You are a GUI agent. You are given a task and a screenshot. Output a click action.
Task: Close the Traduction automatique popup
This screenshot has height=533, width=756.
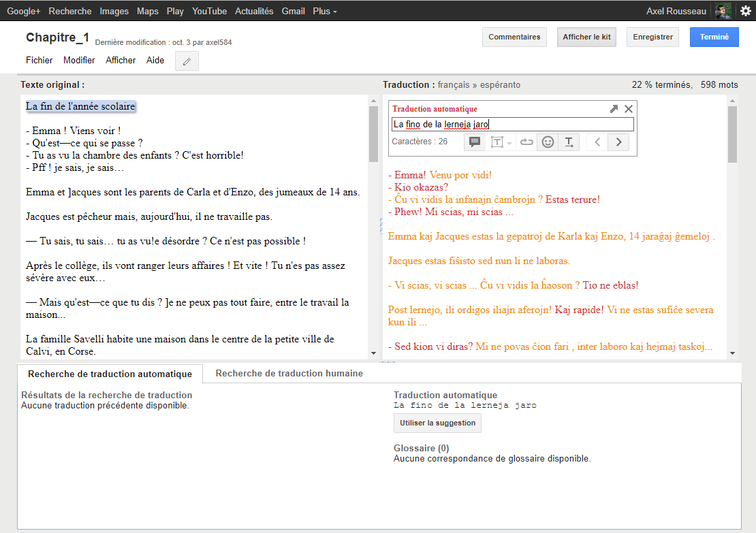[x=629, y=109]
